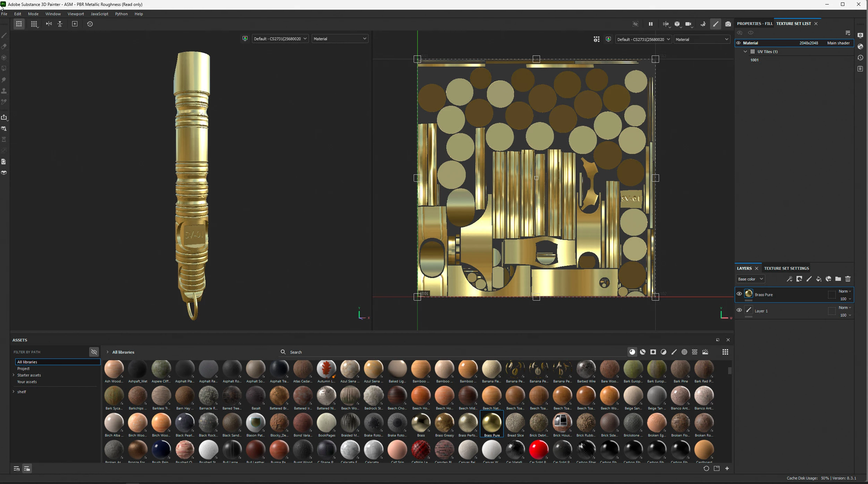Switch to Texture Set Settings tab
Image resolution: width=868 pixels, height=484 pixels.
pos(786,268)
